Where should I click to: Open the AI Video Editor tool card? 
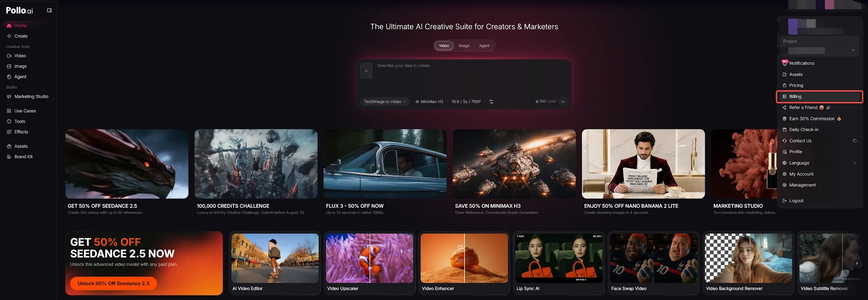pos(275,263)
